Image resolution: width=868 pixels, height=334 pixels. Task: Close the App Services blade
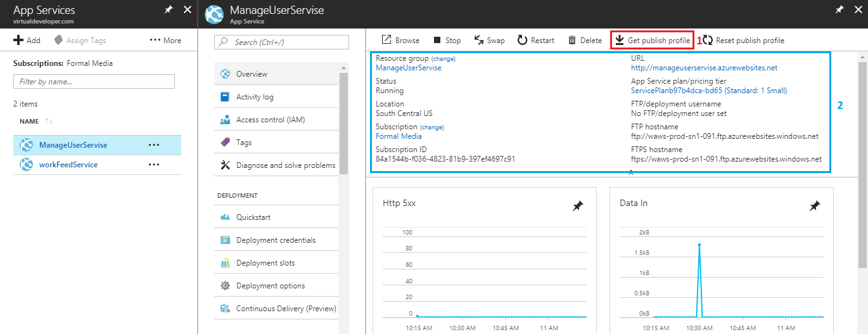pos(187,10)
